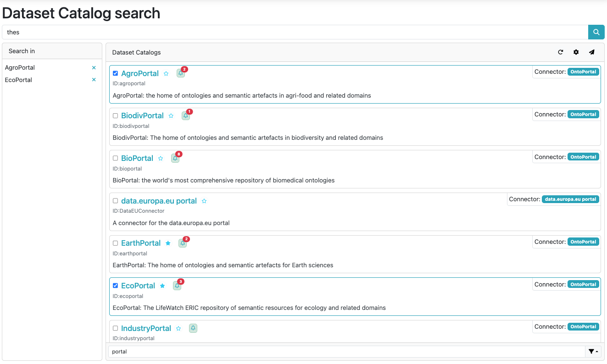Open the settings gear icon
This screenshot has width=607, height=364.
point(576,52)
